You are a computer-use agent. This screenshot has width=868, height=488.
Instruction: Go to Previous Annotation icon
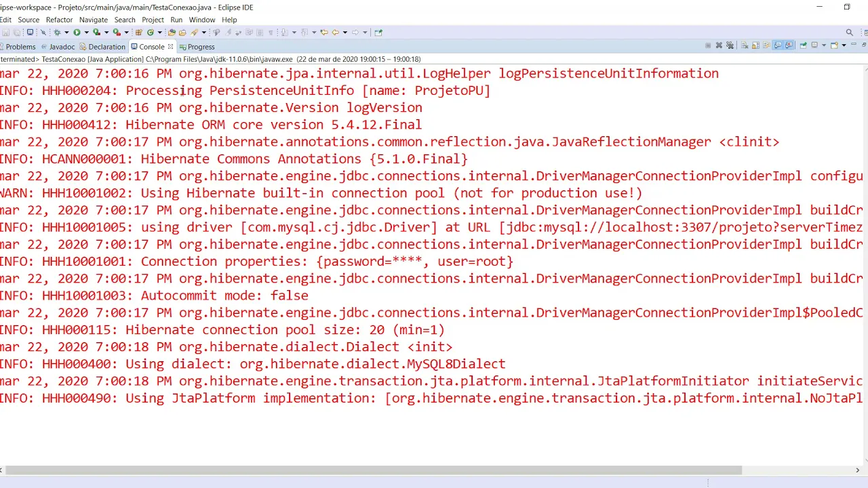tap(304, 32)
